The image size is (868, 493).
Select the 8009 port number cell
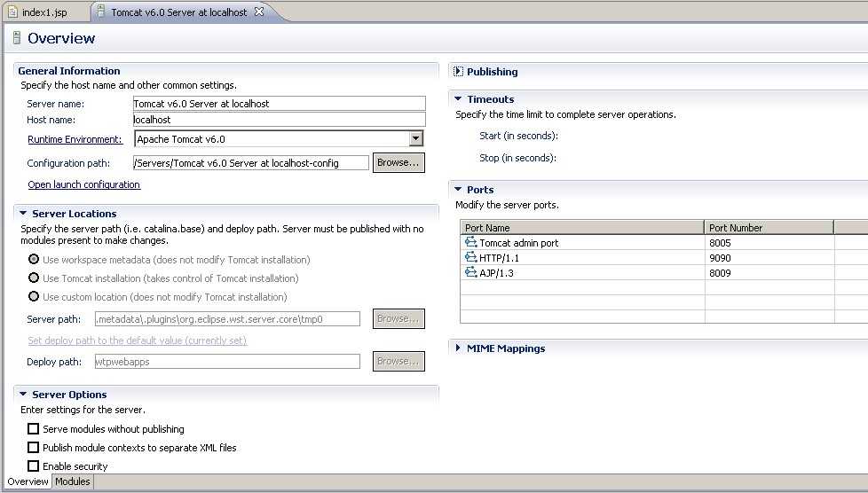click(769, 272)
